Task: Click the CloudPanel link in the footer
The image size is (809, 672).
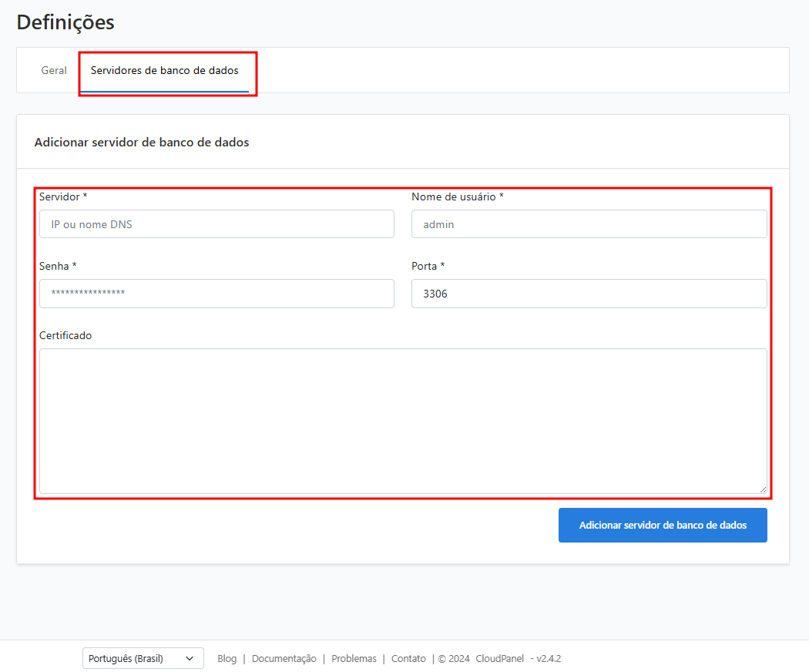Action: [499, 658]
